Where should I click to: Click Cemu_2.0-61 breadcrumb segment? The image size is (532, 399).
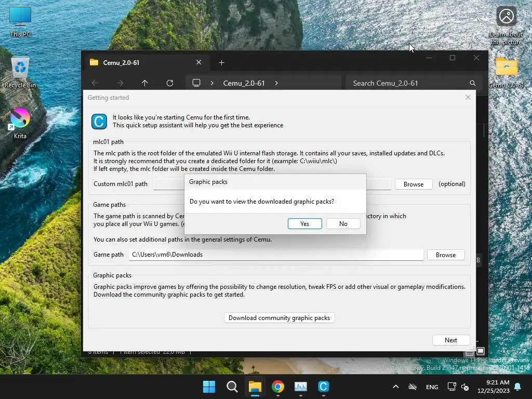click(x=244, y=83)
